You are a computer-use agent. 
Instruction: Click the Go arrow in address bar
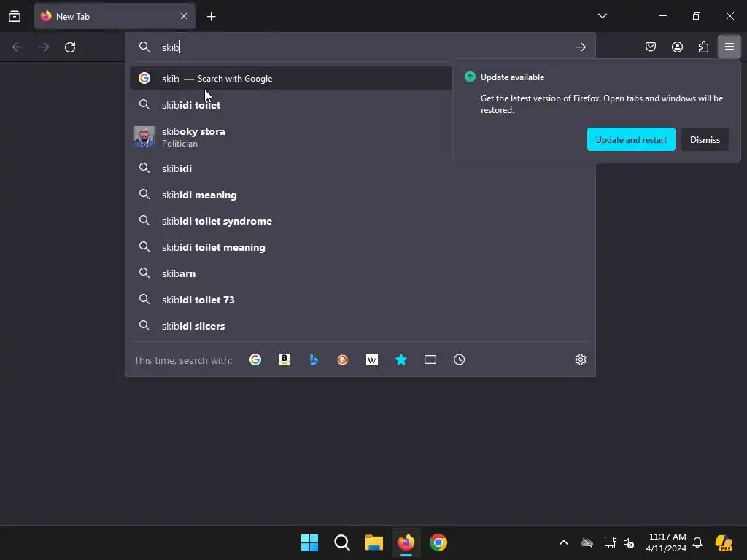coord(580,47)
